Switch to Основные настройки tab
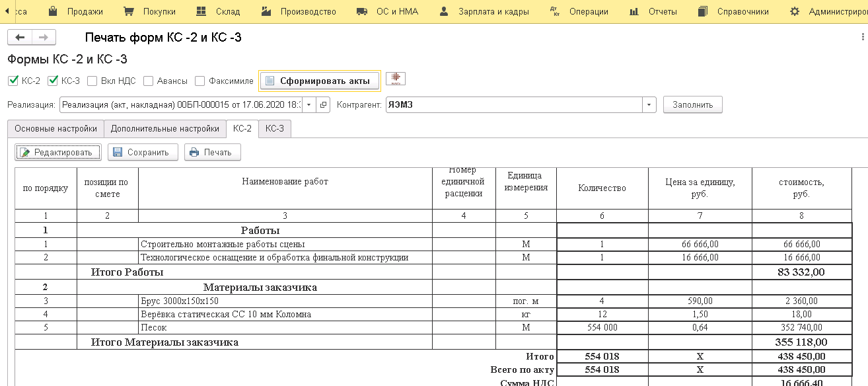The width and height of the screenshot is (868, 386). tap(56, 129)
